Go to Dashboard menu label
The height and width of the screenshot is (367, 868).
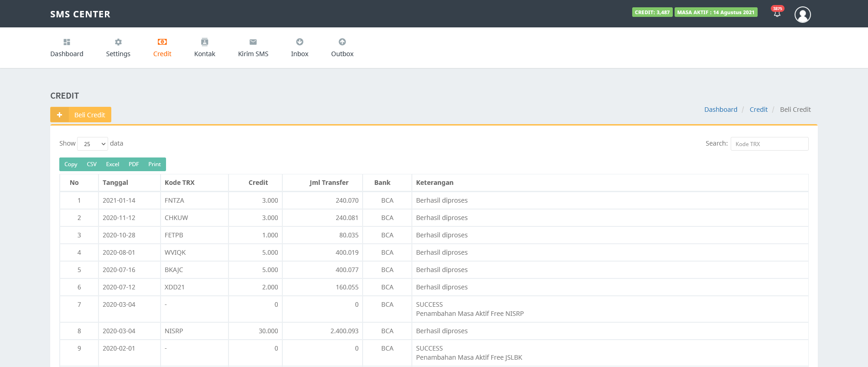tap(67, 54)
